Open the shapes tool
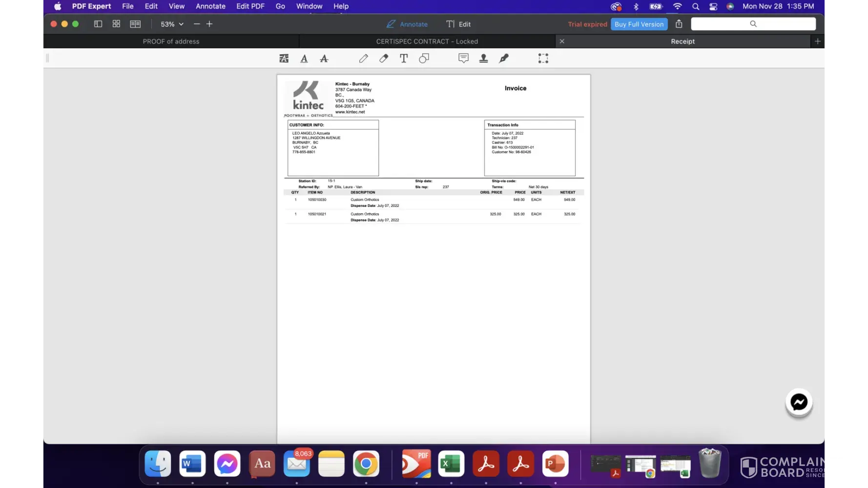This screenshot has height=488, width=868. (x=424, y=59)
